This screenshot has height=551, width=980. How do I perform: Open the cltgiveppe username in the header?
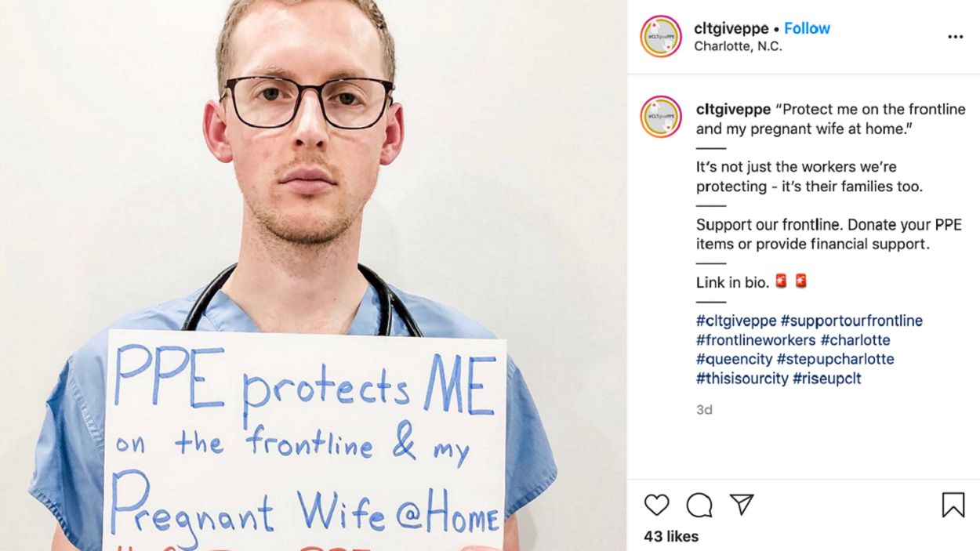[x=731, y=28]
